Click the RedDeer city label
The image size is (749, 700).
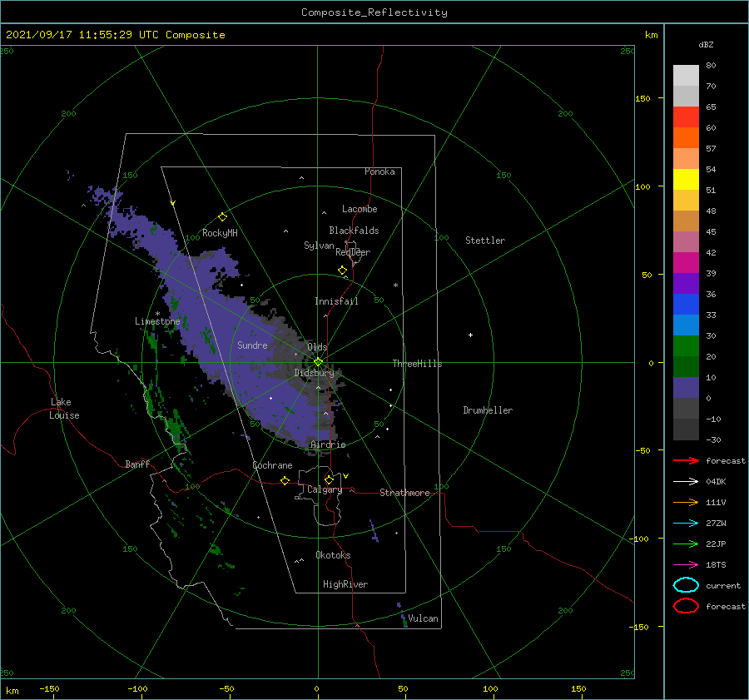coord(353,252)
